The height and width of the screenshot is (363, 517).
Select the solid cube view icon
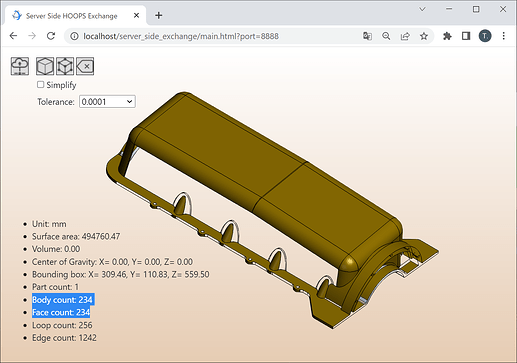click(x=45, y=66)
